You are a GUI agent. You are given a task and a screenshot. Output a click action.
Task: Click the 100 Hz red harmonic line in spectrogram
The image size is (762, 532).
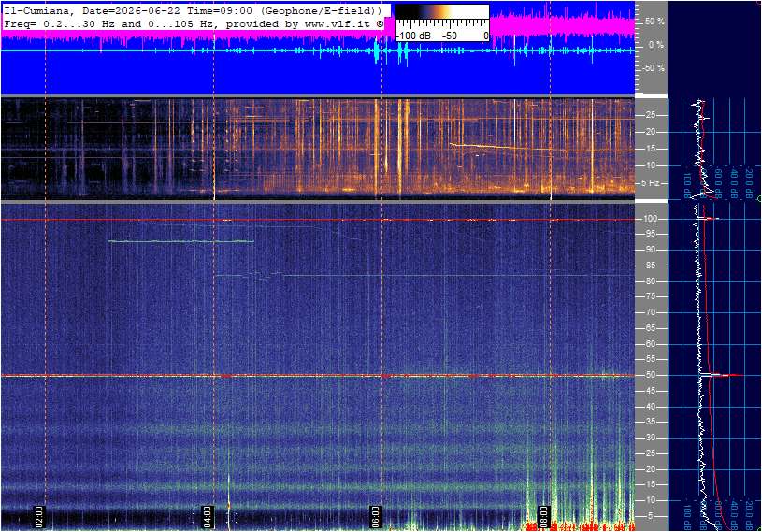pyautogui.click(x=318, y=220)
